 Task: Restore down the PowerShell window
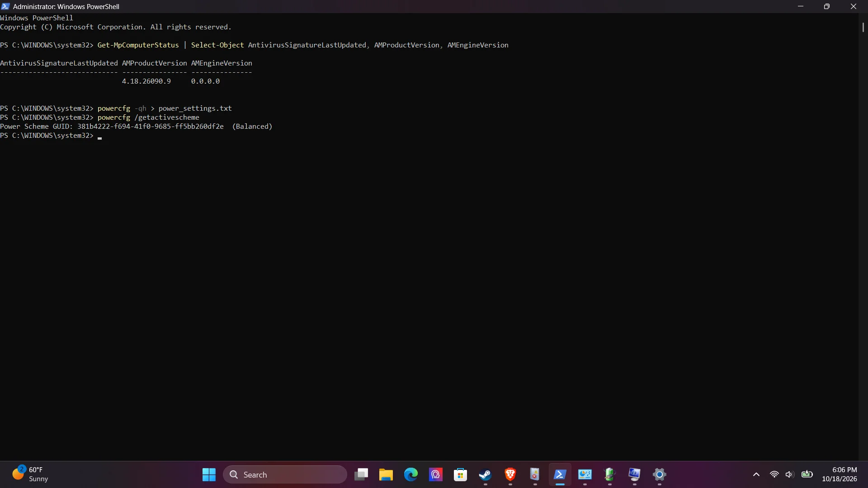pyautogui.click(x=827, y=6)
